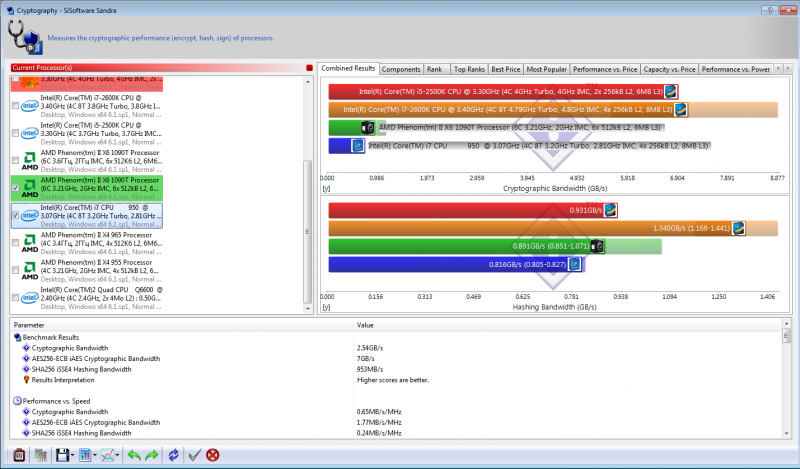Image resolution: width=800 pixels, height=469 pixels.
Task: Click the grey results-table icon in bottom toolbar
Action: (40, 455)
